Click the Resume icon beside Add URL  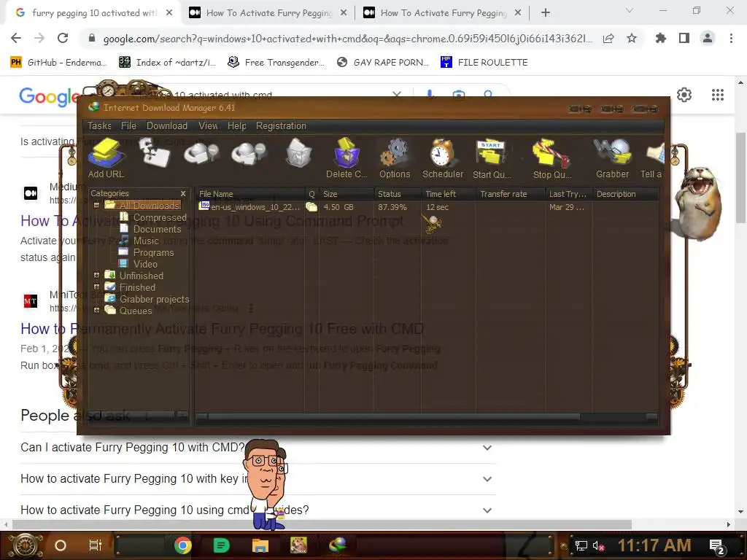coord(154,153)
